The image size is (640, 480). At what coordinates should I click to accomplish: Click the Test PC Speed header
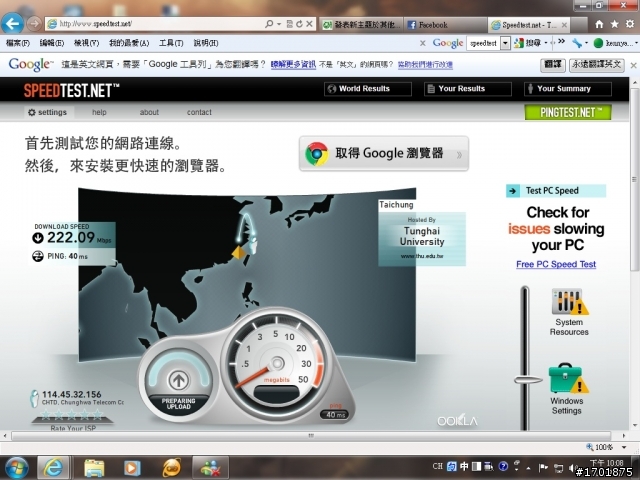[x=556, y=191]
